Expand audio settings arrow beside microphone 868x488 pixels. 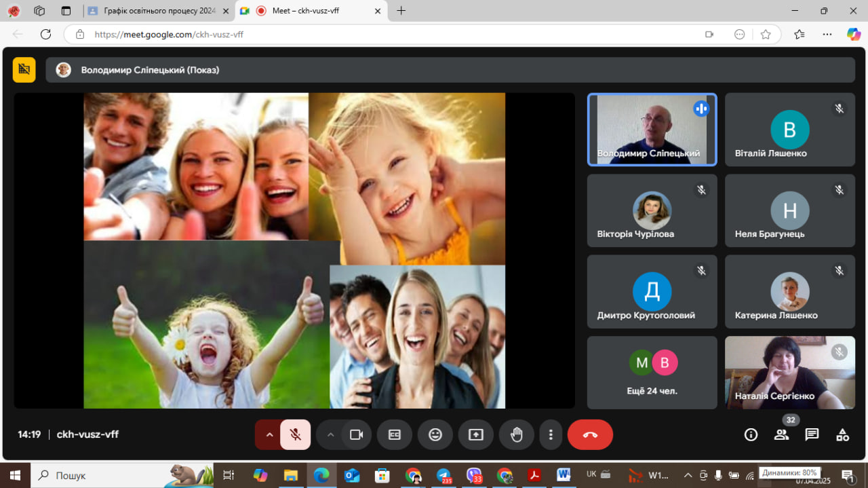pyautogui.click(x=269, y=435)
